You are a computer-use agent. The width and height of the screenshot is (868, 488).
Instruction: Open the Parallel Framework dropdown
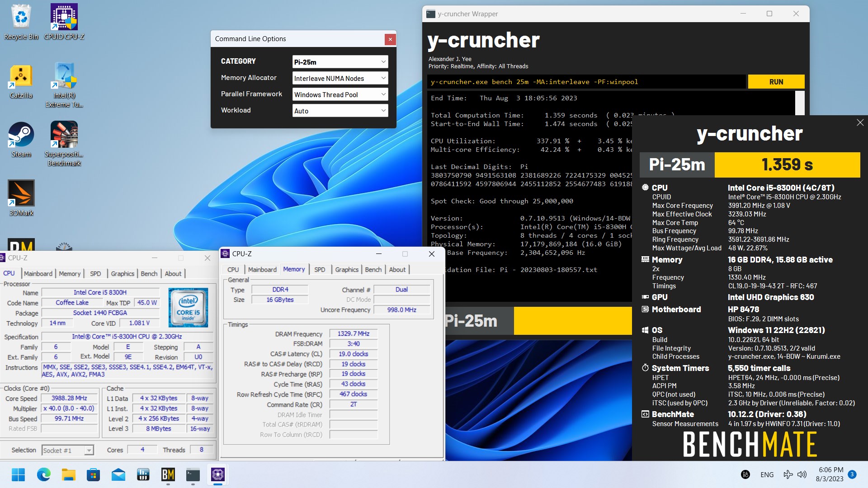(x=340, y=94)
